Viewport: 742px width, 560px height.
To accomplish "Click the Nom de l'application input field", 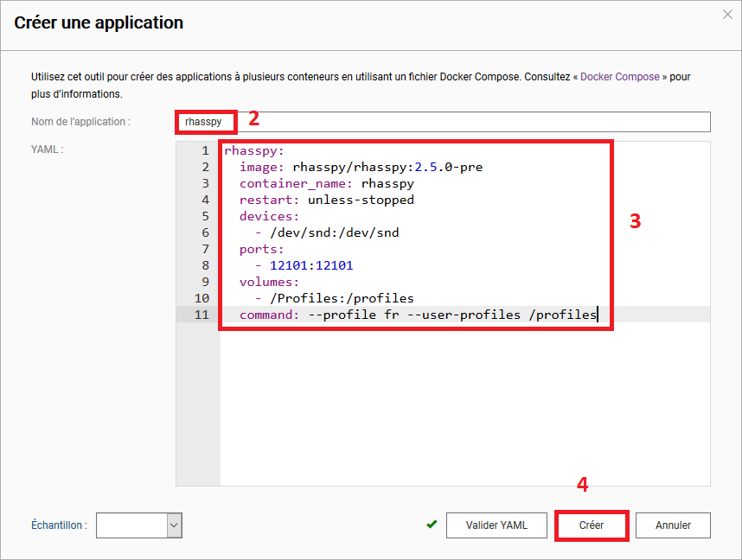I will [x=443, y=122].
